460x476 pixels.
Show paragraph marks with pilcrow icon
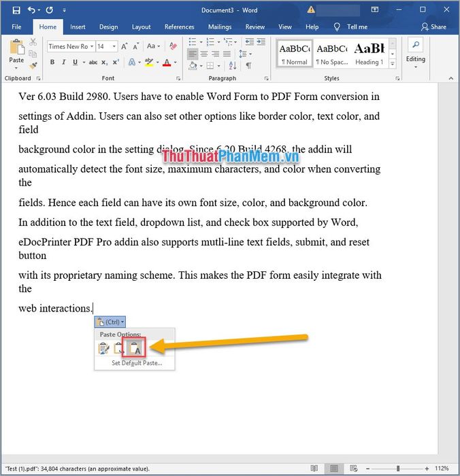tap(248, 65)
